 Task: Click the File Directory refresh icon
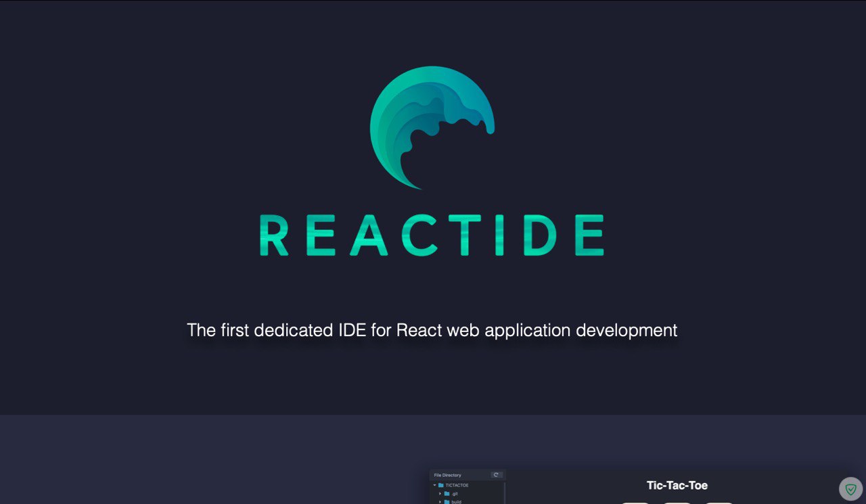(x=496, y=475)
